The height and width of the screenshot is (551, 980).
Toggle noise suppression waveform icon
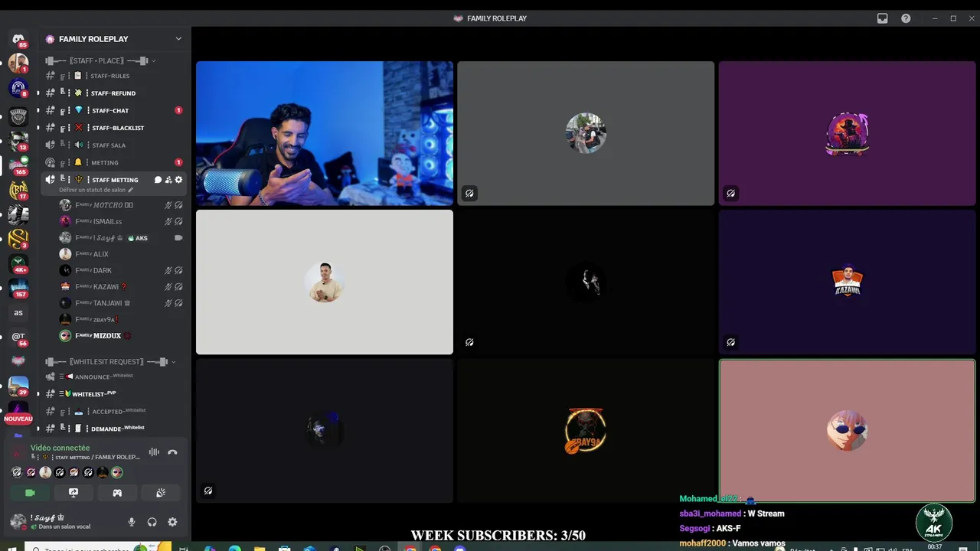154,452
